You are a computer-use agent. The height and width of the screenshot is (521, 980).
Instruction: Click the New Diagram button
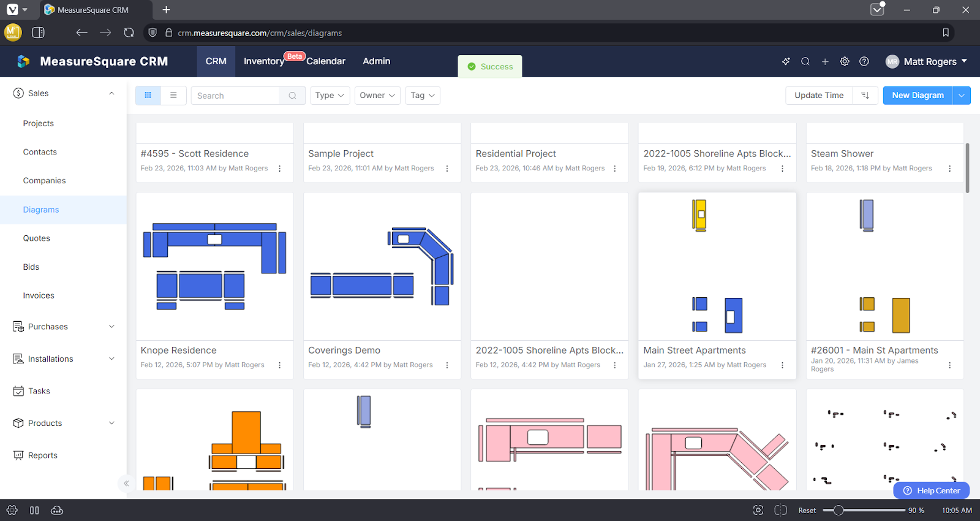click(x=918, y=96)
